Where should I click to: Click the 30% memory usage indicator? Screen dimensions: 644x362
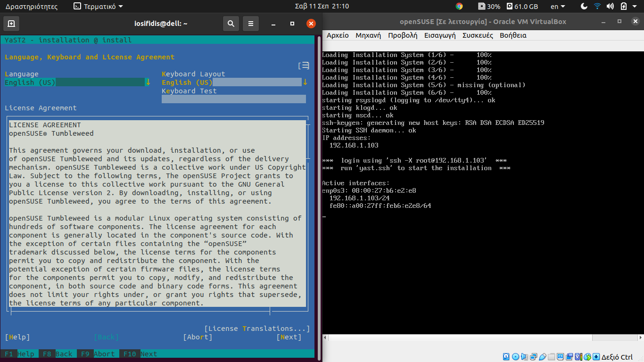pos(489,6)
